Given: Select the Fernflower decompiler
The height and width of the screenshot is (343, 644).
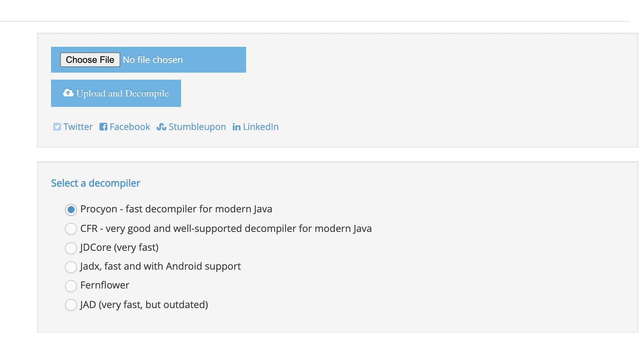Looking at the screenshot, I should coord(71,286).
